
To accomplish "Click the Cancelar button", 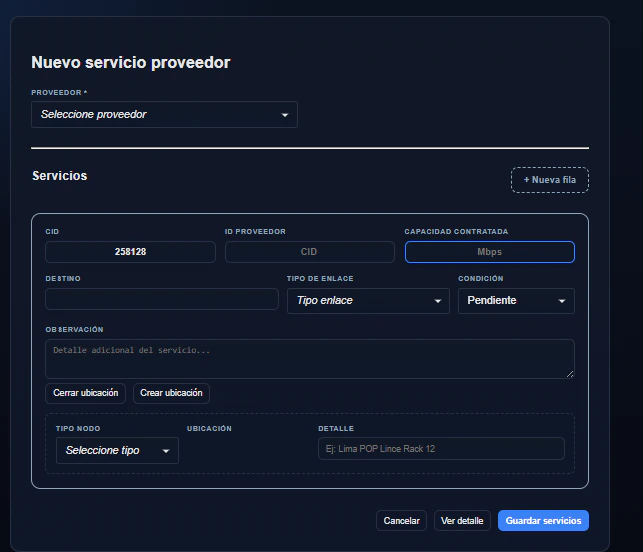I will [x=401, y=520].
